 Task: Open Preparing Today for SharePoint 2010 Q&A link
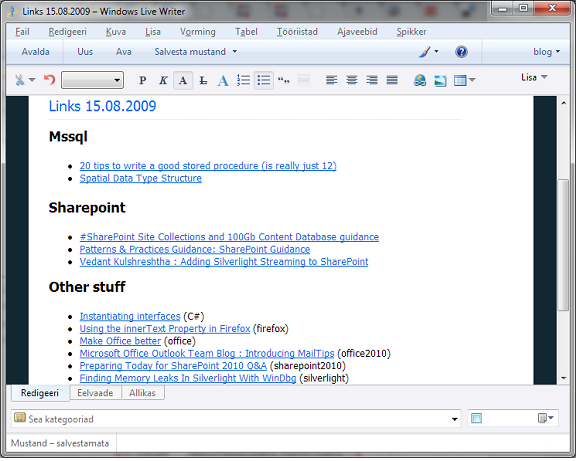click(x=173, y=366)
